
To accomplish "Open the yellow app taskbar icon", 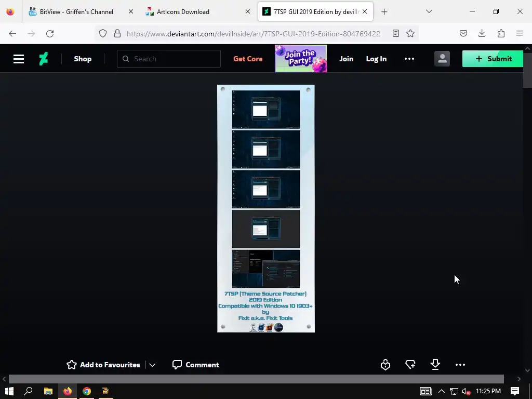I will 105,391.
